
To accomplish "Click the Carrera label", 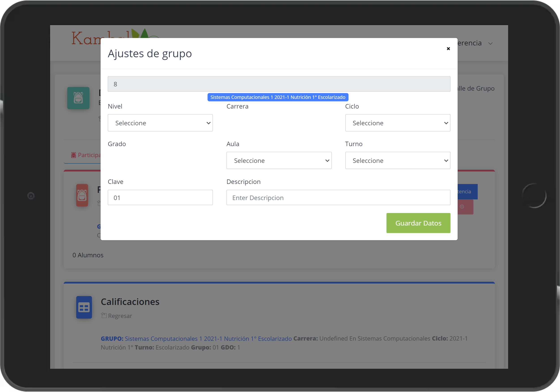I will click(x=237, y=106).
